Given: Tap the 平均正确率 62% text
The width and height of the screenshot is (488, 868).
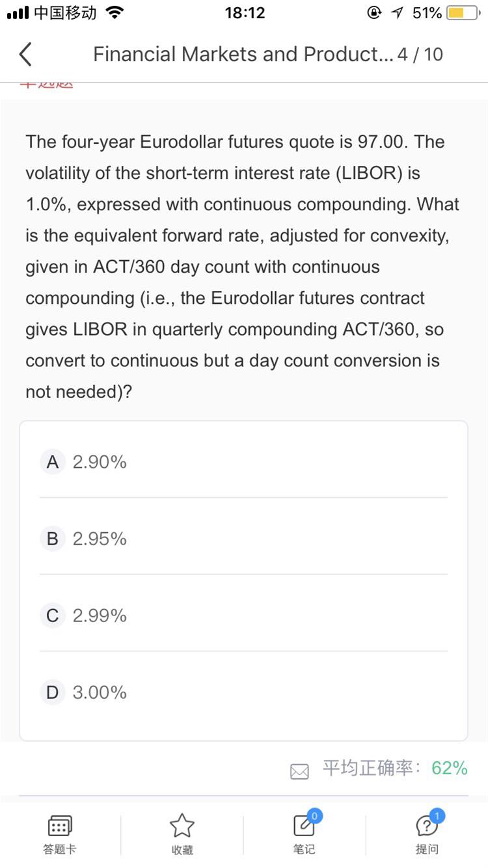Looking at the screenshot, I should click(x=395, y=768).
